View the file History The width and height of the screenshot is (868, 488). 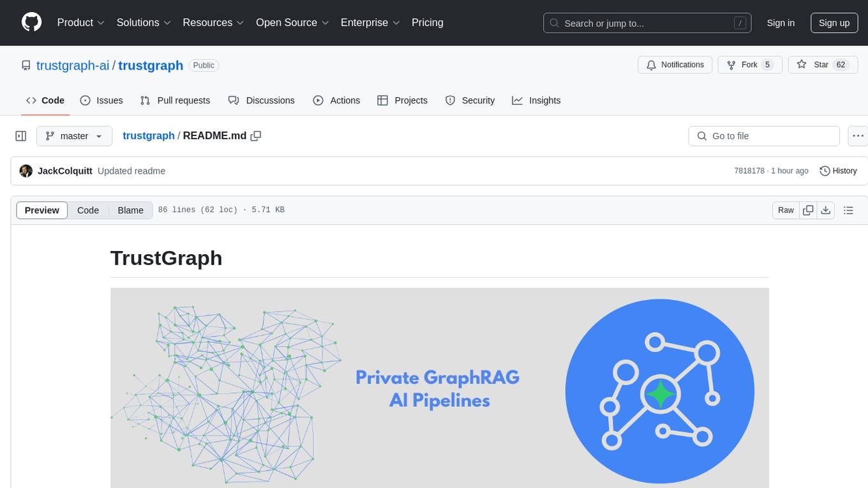click(838, 171)
